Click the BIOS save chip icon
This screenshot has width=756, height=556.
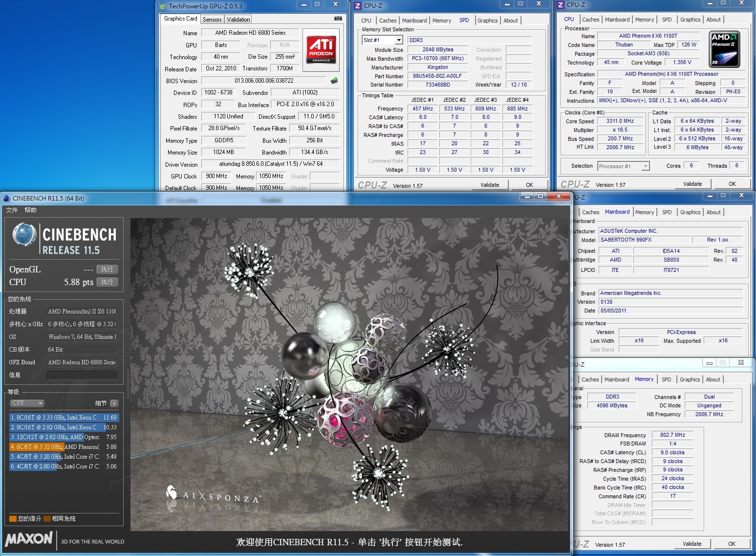tap(334, 81)
